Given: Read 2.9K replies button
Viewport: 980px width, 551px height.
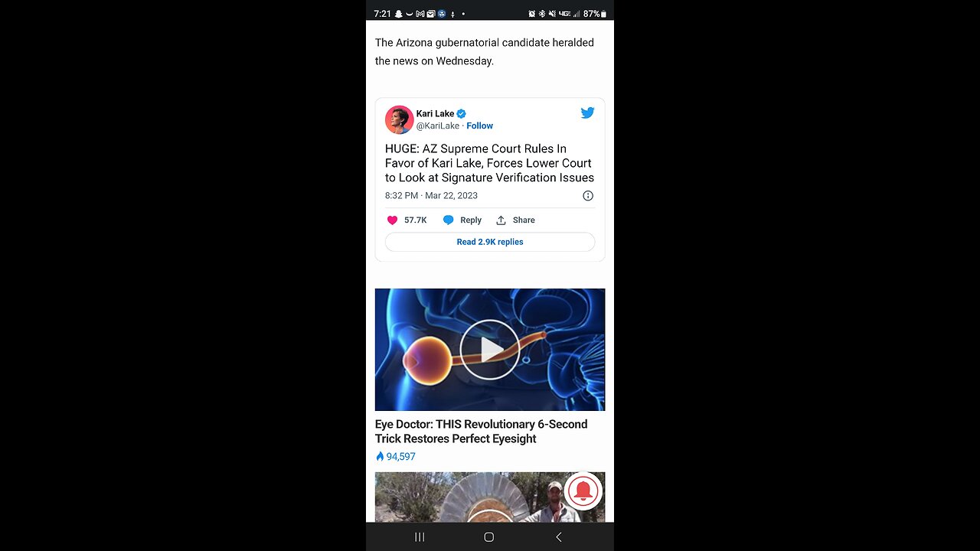Looking at the screenshot, I should (490, 242).
